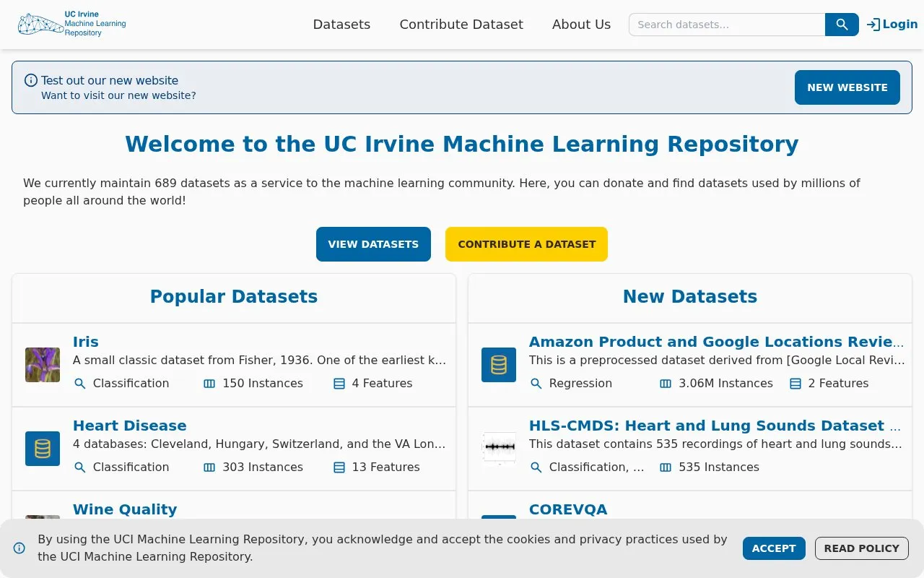This screenshot has width=924, height=578.
Task: Click the Classification search icon in the Iris row
Action: tap(80, 384)
